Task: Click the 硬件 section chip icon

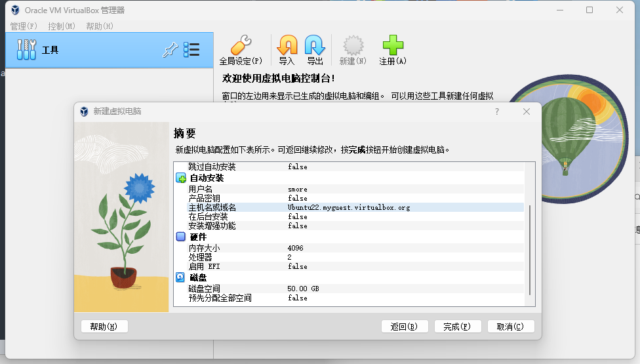Action: click(181, 237)
